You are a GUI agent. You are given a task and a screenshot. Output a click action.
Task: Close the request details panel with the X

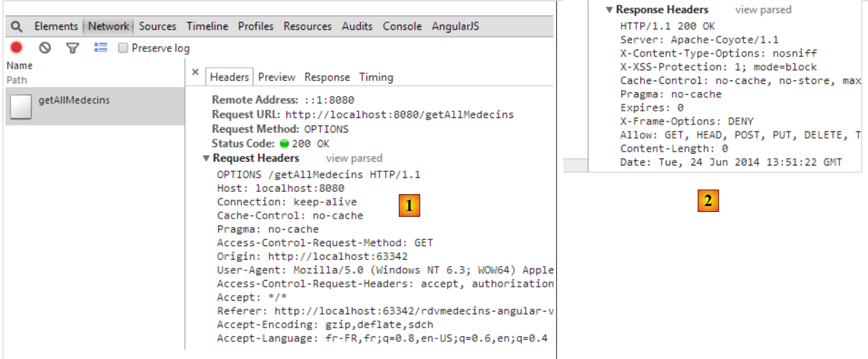(196, 72)
